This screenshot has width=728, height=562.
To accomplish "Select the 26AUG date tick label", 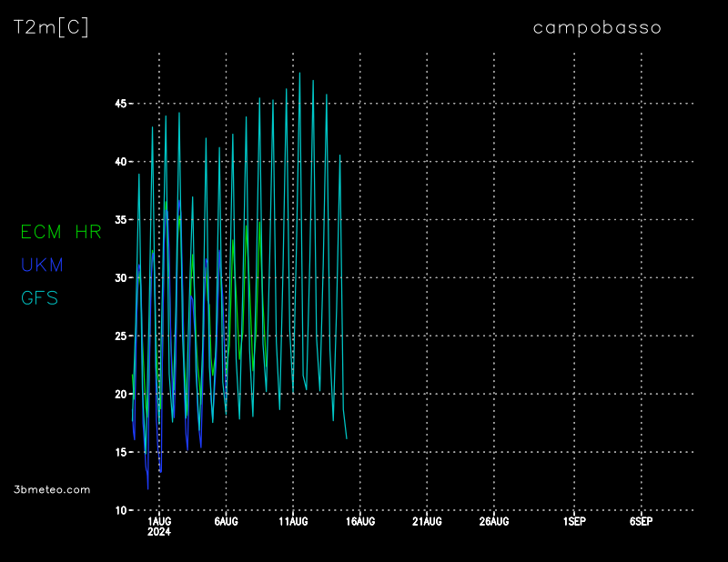I will [x=494, y=522].
